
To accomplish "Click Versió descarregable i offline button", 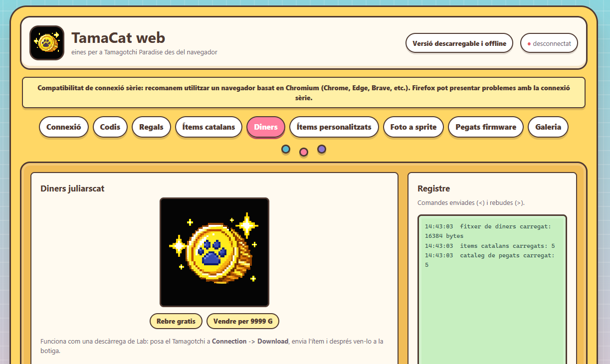I will click(459, 43).
